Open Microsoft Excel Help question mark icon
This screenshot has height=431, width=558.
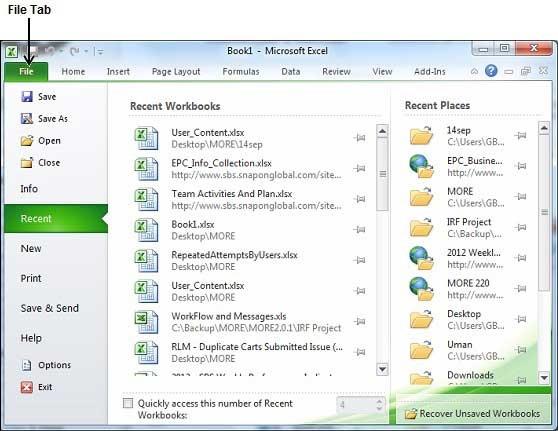[491, 71]
